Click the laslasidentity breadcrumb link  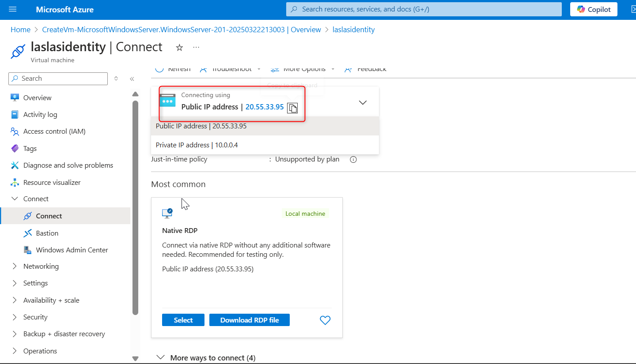[354, 30]
